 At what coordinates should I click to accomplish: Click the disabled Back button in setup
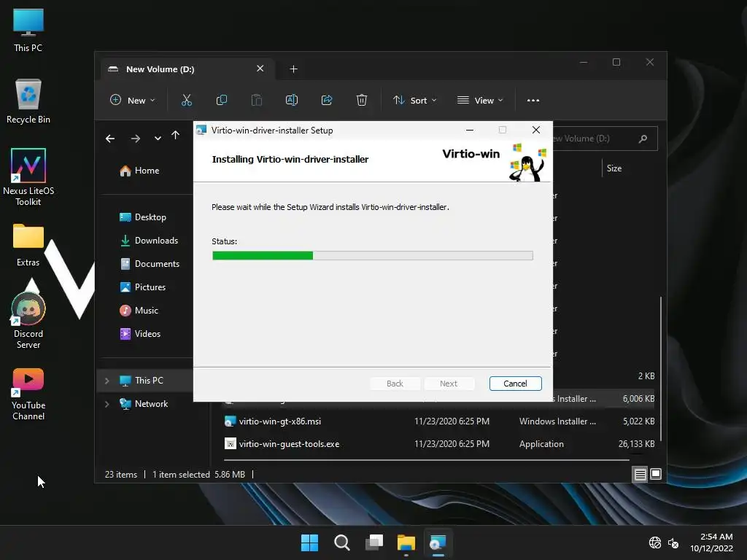[x=395, y=384]
